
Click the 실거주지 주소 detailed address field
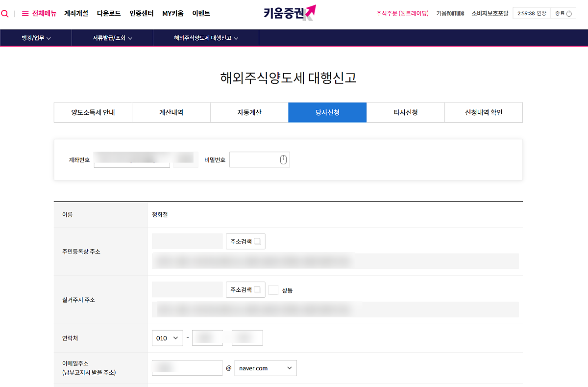[335, 310]
